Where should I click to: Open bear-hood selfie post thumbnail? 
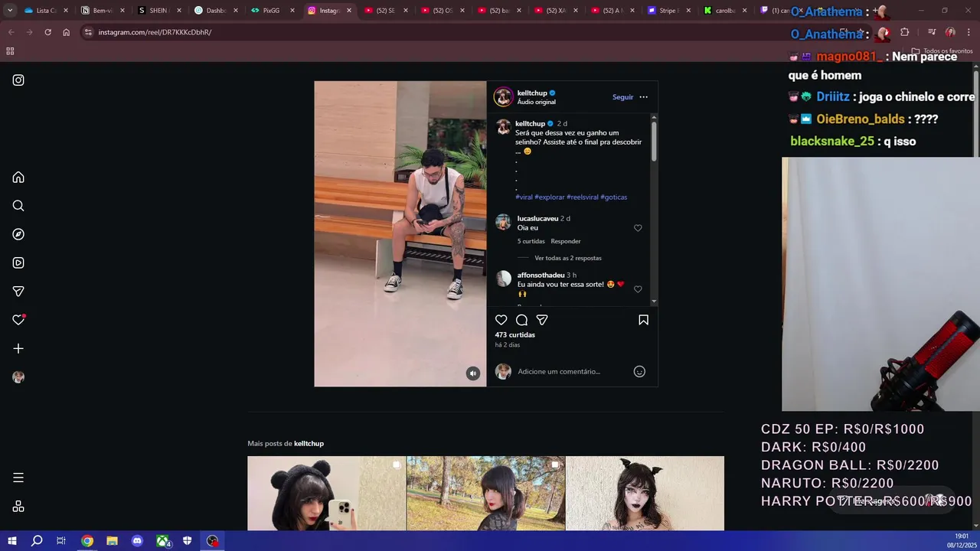(x=327, y=494)
